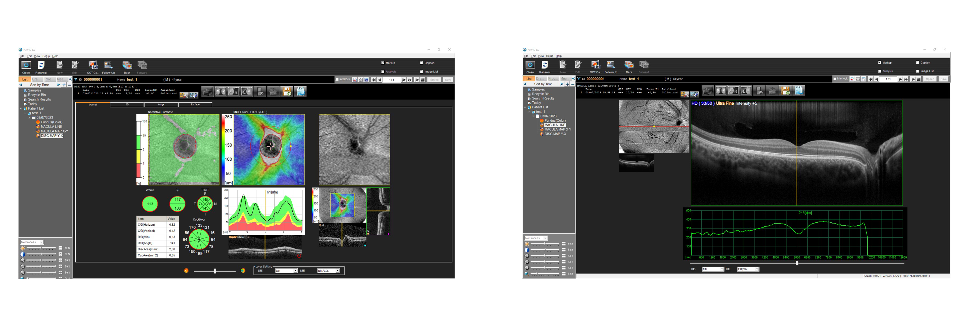Open the 3D tab
The height and width of the screenshot is (326, 980).
[127, 104]
